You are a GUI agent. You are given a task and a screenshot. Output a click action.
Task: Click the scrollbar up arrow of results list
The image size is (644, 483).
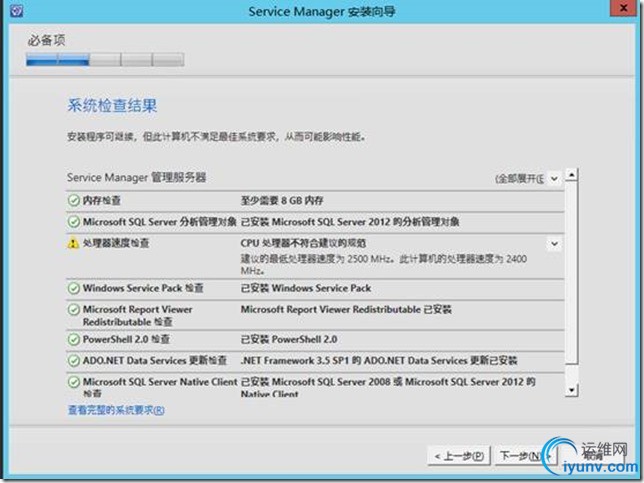[571, 175]
